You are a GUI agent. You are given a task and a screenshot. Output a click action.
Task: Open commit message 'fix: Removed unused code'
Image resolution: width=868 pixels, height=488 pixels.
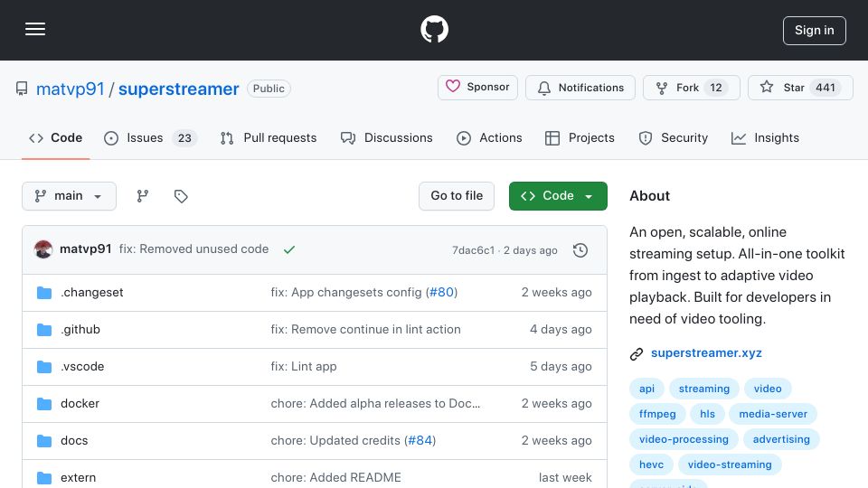pyautogui.click(x=193, y=249)
